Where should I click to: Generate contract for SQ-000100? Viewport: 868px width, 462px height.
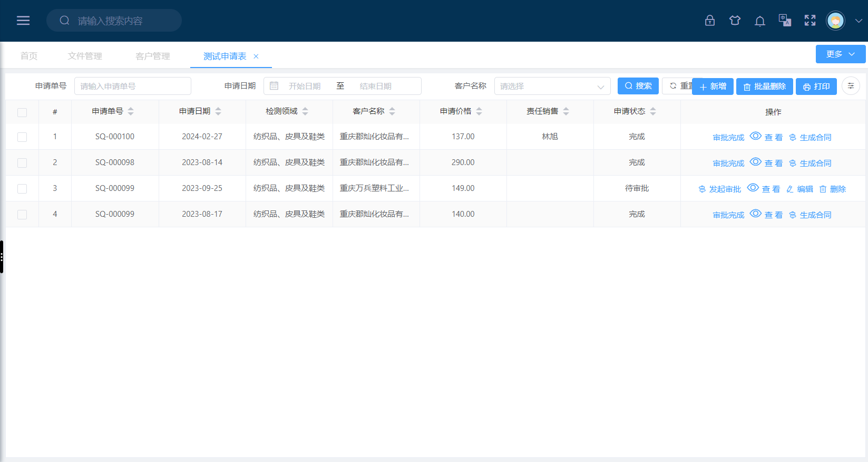pyautogui.click(x=810, y=137)
